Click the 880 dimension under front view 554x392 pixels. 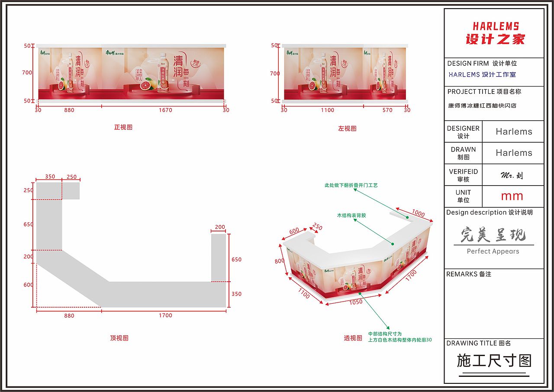[x=69, y=110]
